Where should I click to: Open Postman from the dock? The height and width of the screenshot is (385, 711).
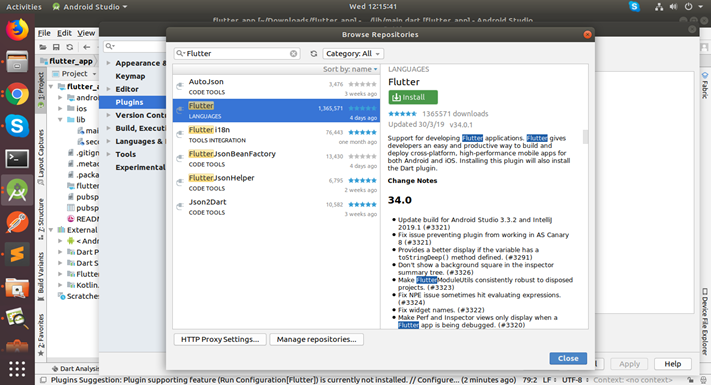17,222
